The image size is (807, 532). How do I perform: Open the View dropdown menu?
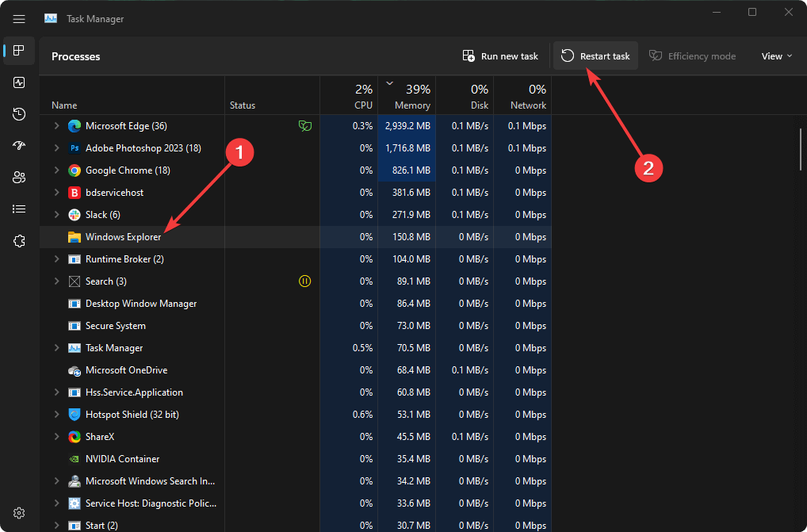[x=777, y=56]
